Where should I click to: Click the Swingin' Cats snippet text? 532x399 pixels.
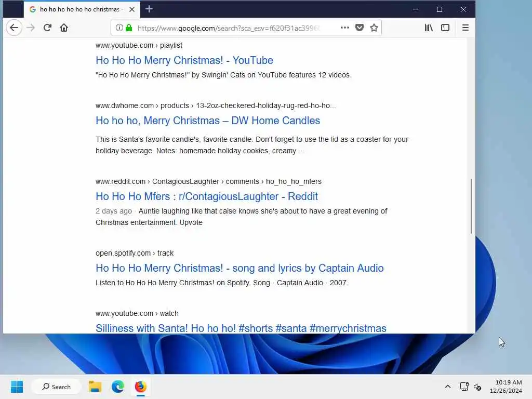coord(223,75)
